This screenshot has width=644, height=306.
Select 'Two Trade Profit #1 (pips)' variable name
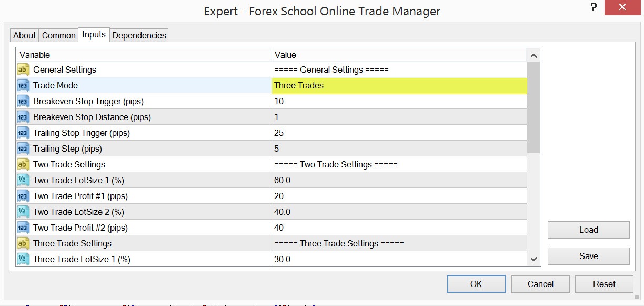coord(80,196)
